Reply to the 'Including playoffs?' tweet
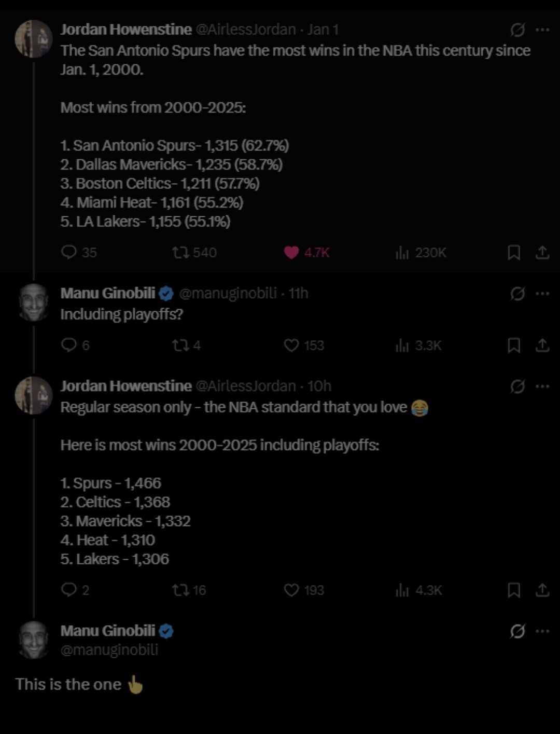560x734 pixels. (x=69, y=345)
